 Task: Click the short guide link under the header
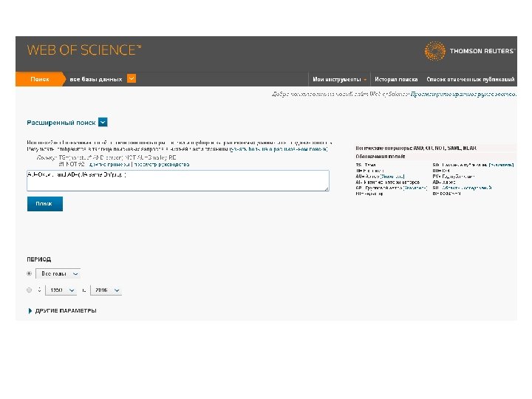[463, 94]
